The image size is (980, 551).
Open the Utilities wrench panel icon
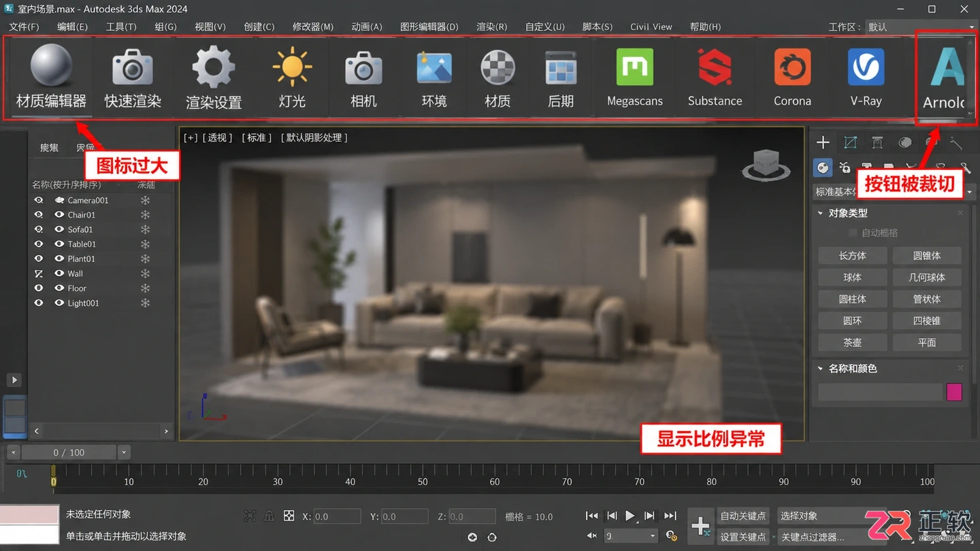point(957,142)
